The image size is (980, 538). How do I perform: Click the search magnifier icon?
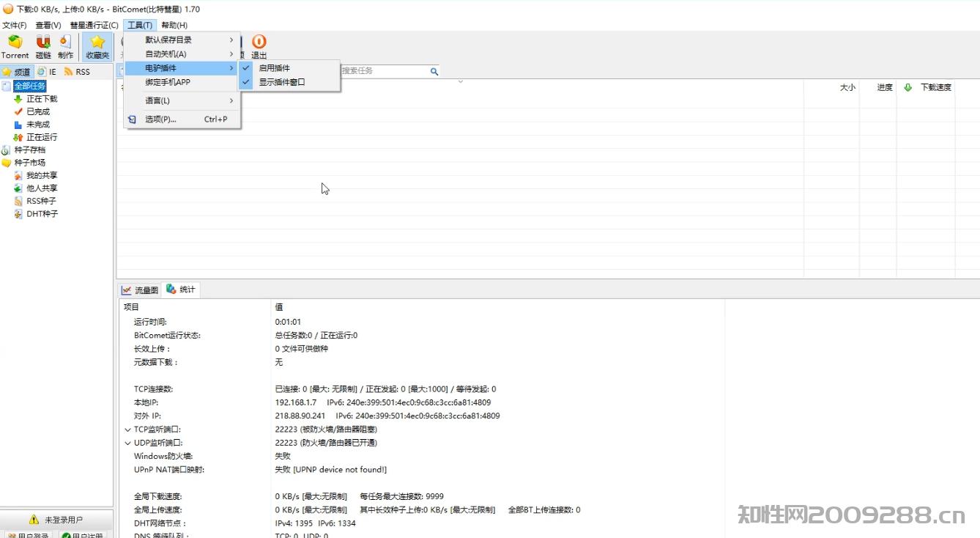[x=434, y=70]
